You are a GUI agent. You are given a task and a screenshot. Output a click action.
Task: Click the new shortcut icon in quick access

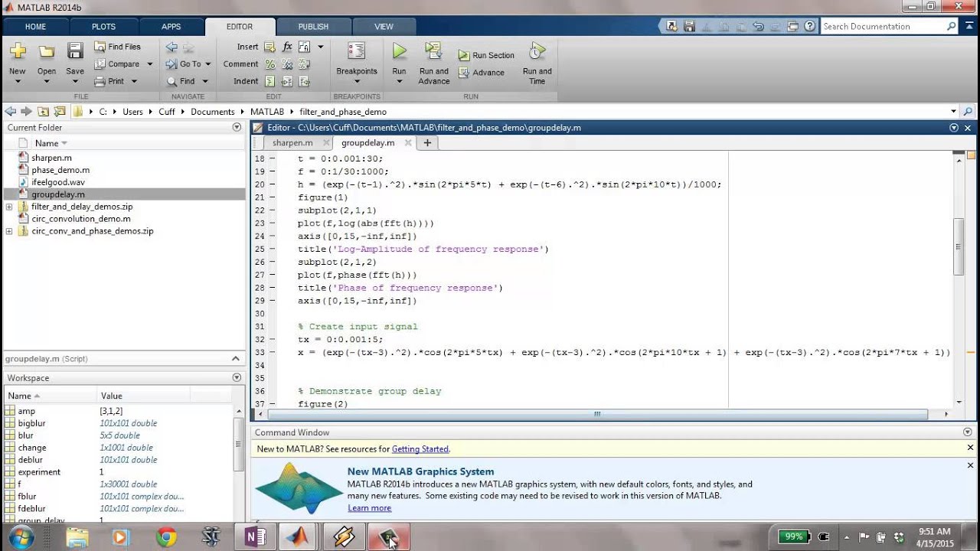pyautogui.click(x=671, y=26)
